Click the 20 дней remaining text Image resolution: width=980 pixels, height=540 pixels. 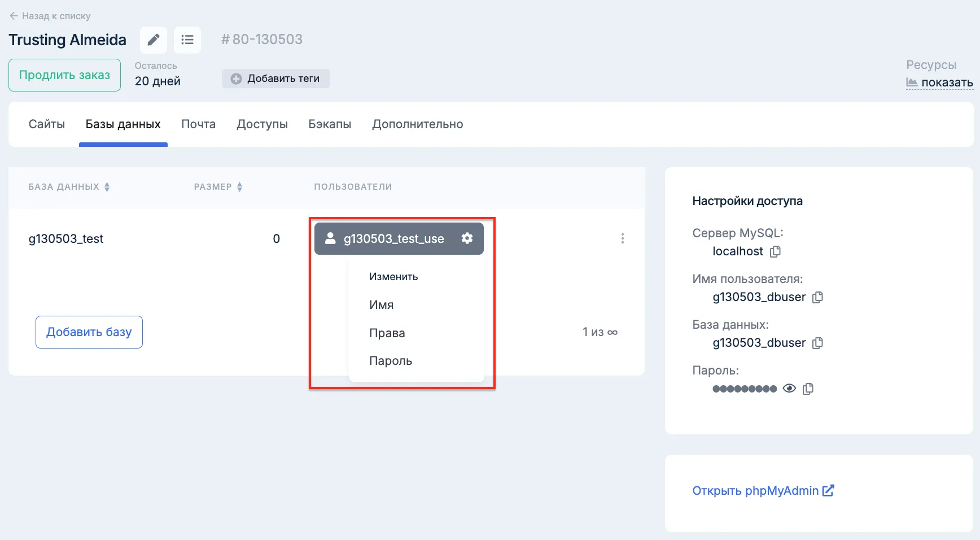click(x=158, y=81)
